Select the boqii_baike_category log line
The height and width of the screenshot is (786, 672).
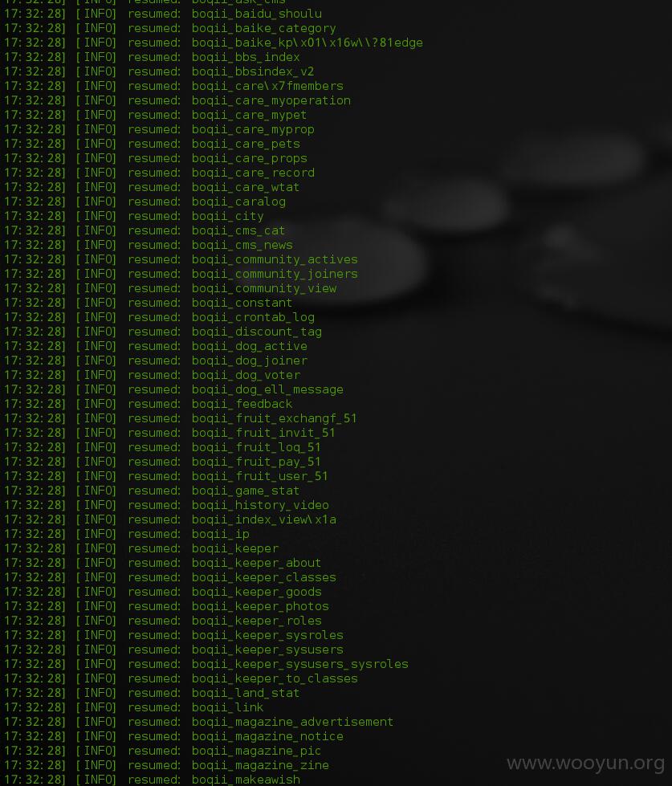(170, 29)
